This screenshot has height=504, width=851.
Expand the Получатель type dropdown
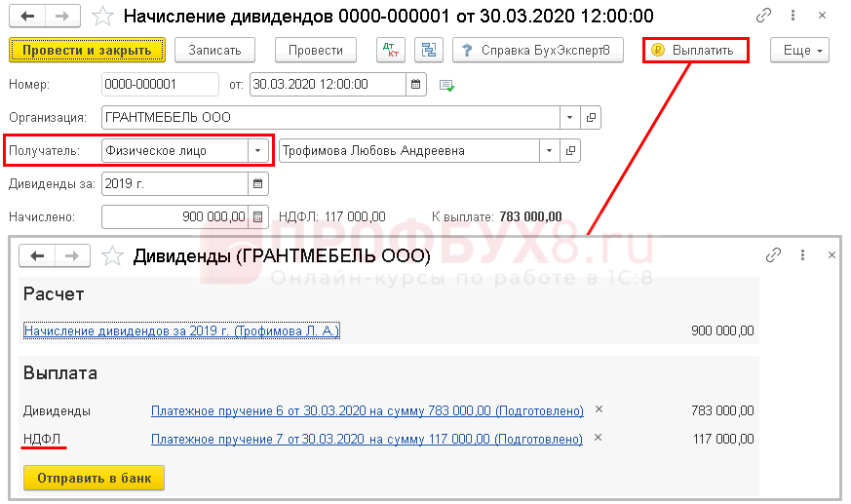coord(257,150)
